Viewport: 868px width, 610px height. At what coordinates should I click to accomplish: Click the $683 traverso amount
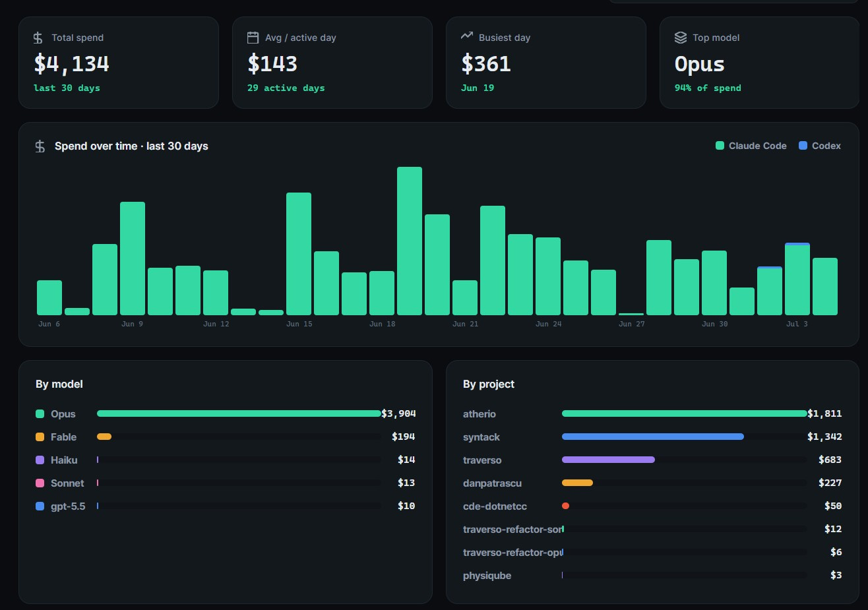click(x=830, y=460)
